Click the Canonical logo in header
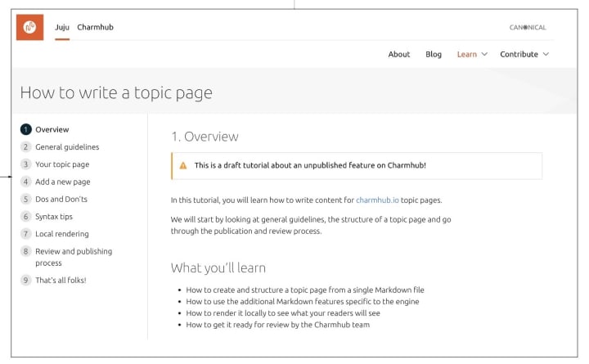Image resolution: width=589 pixels, height=364 pixels. coord(528,27)
